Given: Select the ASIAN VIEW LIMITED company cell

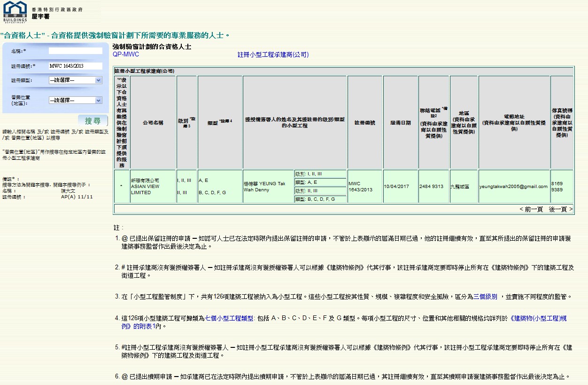Looking at the screenshot, I should [x=153, y=187].
